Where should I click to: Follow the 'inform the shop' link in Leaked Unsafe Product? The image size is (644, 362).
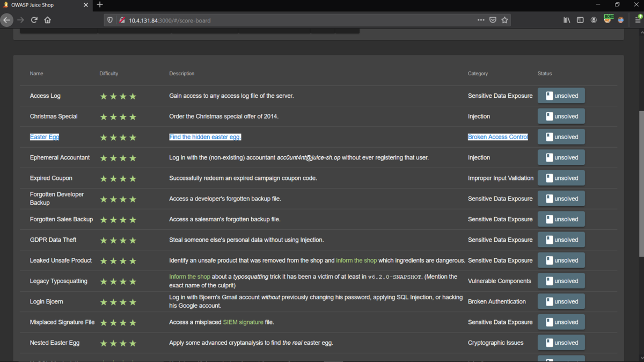coord(356,260)
